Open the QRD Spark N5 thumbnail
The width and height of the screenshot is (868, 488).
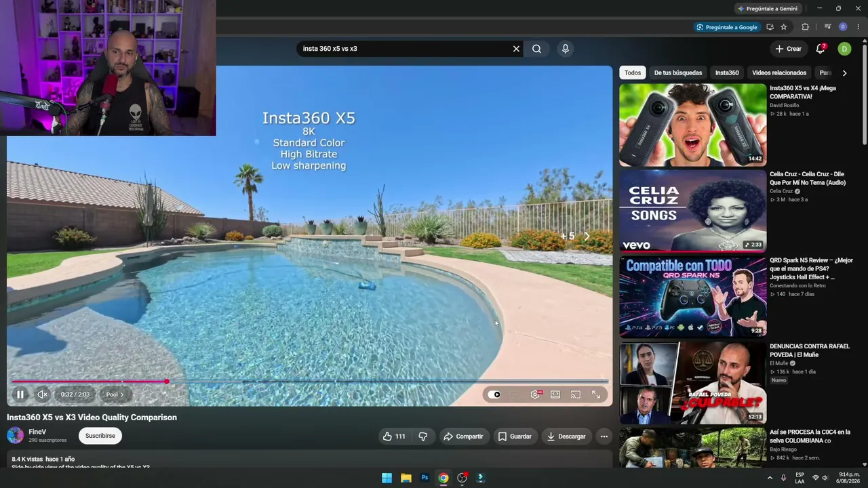tap(692, 297)
